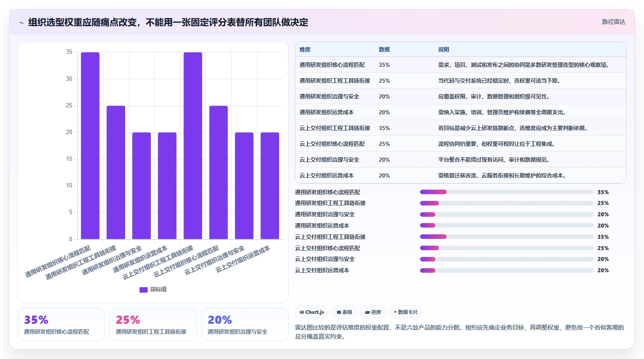Select table cell 云上交付组织治理与安全
Image resolution: width=644 pixels, height=359 pixels.
point(329,160)
